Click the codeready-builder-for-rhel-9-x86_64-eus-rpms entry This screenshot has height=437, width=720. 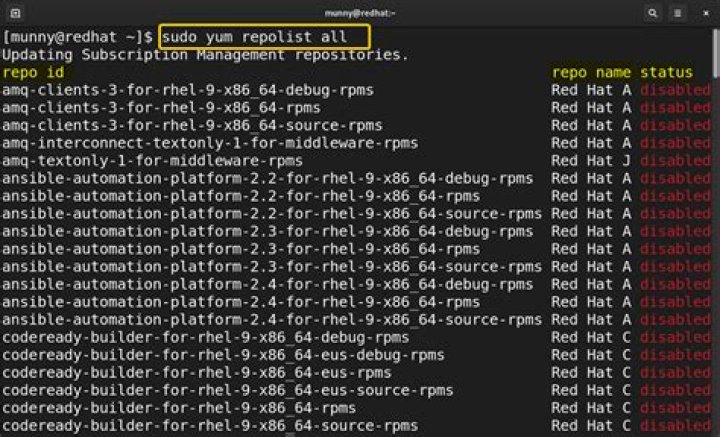pyautogui.click(x=196, y=373)
